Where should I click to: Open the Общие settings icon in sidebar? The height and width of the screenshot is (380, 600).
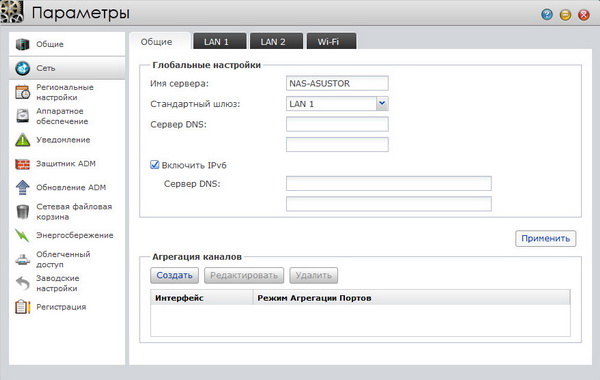tap(22, 44)
